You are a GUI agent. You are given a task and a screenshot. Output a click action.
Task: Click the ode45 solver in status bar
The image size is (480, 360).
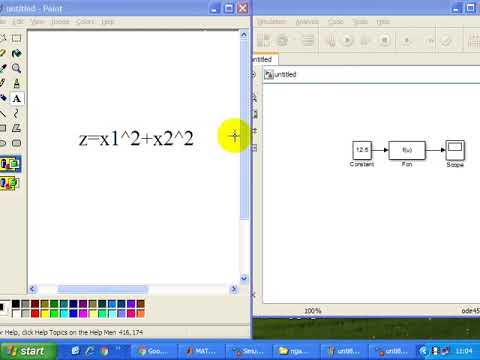coord(471,311)
